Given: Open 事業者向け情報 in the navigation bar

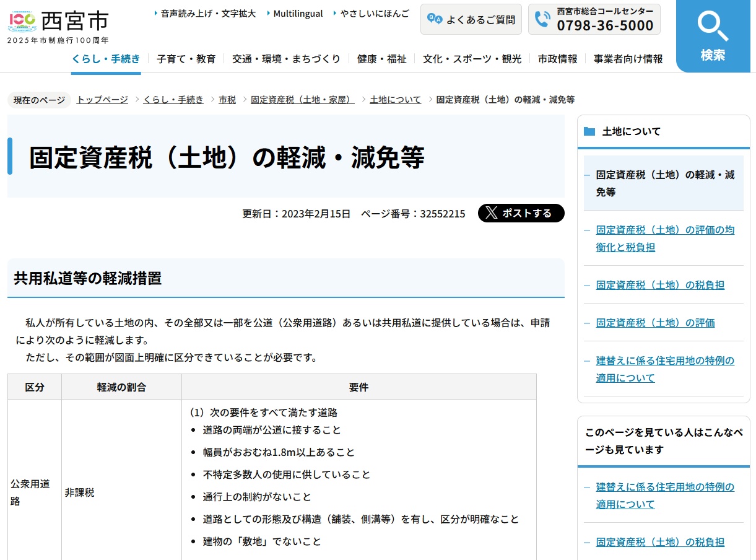Looking at the screenshot, I should (628, 59).
